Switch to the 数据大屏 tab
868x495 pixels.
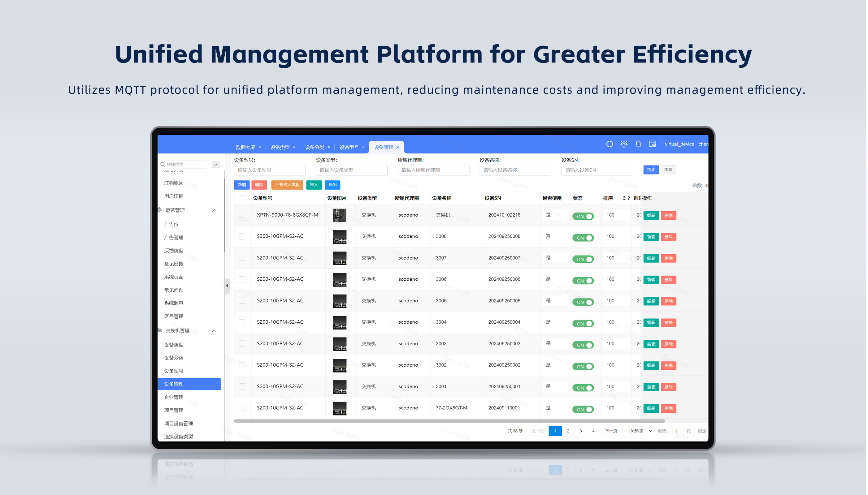click(x=245, y=147)
